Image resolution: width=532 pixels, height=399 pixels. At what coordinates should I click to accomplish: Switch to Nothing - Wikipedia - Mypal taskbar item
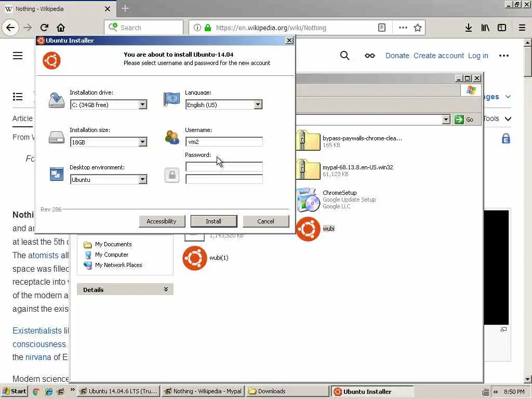click(x=203, y=391)
